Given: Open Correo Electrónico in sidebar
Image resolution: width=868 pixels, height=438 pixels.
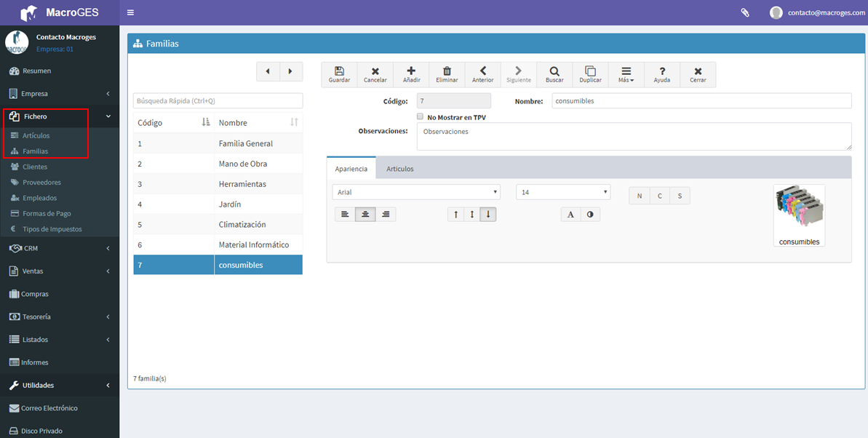Looking at the screenshot, I should 59,408.
